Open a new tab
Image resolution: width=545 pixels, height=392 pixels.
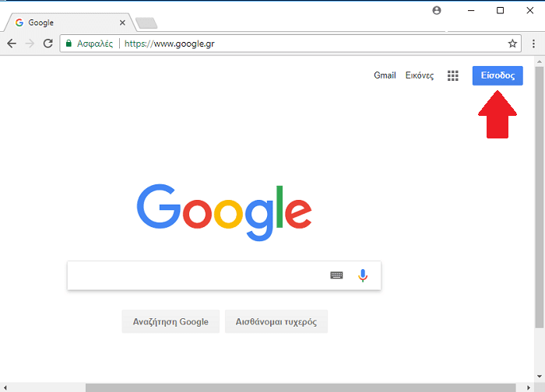point(146,23)
